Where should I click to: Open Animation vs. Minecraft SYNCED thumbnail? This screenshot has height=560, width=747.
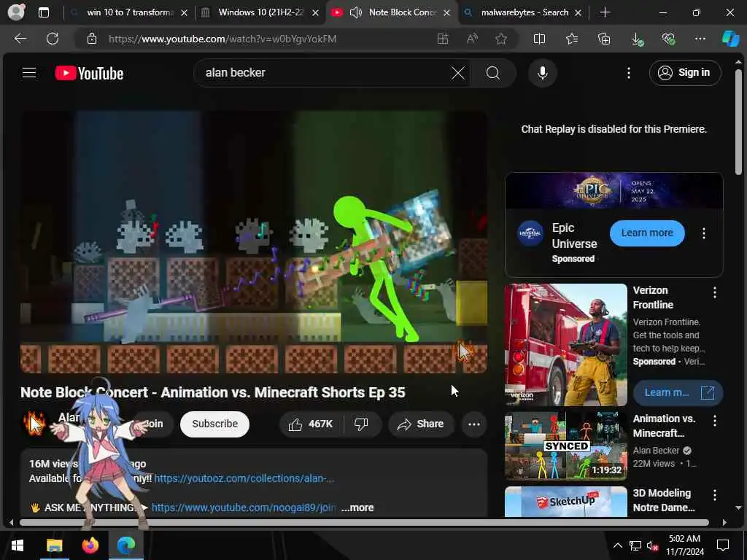pos(565,446)
